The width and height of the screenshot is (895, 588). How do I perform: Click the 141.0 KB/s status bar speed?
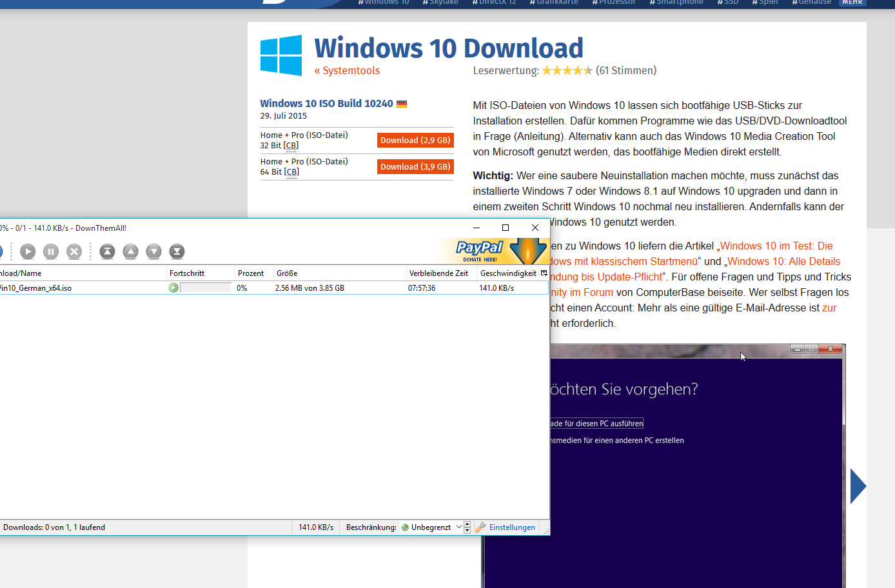point(316,527)
